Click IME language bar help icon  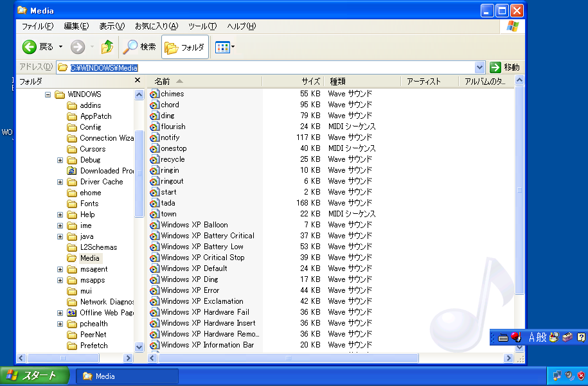tap(581, 337)
